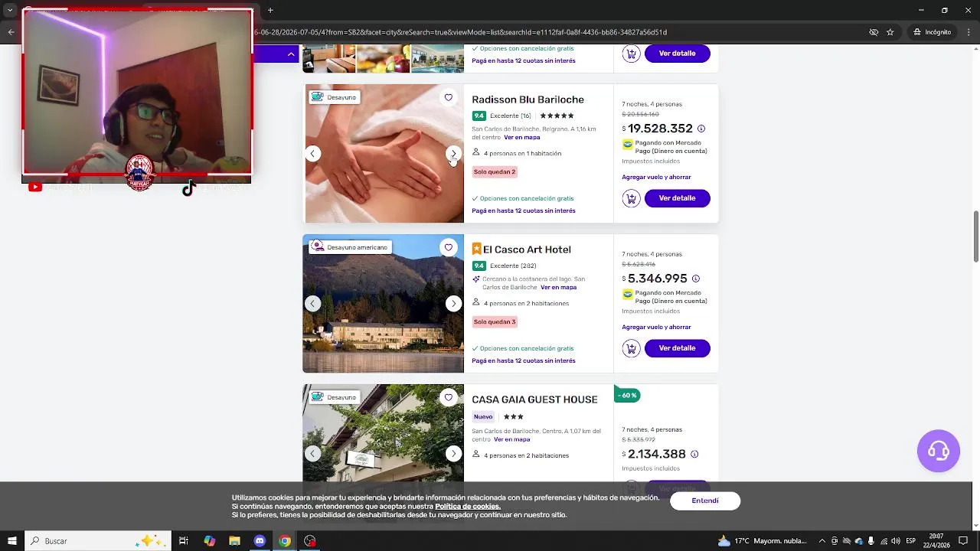
Task: Show hidden system tray icons
Action: 823,541
